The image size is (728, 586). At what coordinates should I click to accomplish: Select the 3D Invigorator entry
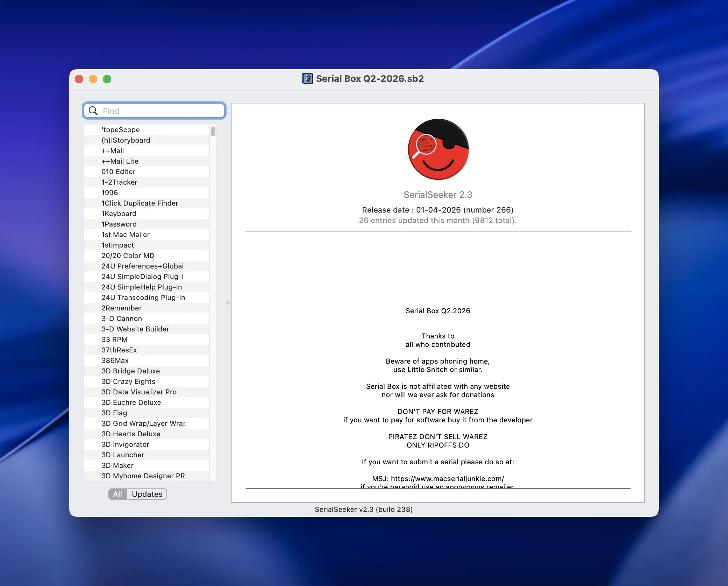pos(147,444)
